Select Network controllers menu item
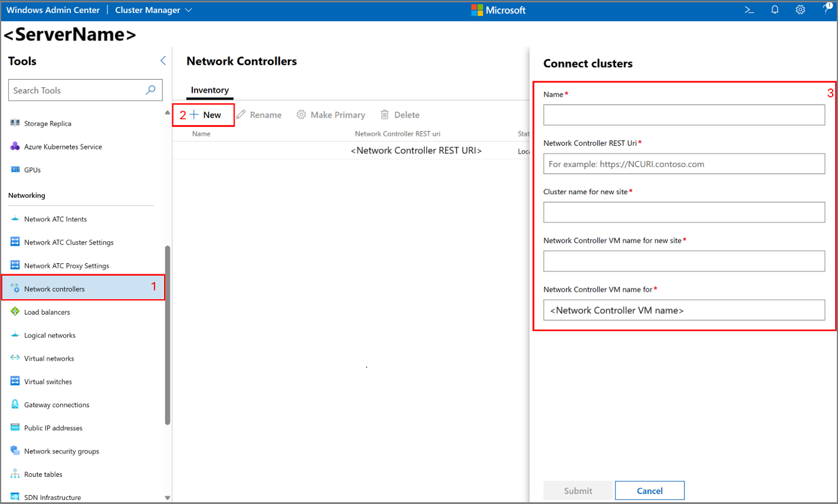The image size is (838, 504). pyautogui.click(x=54, y=289)
